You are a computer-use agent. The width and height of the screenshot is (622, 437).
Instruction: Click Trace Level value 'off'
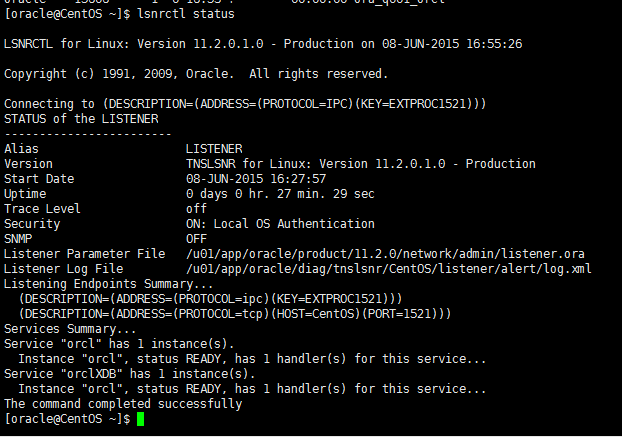point(196,209)
